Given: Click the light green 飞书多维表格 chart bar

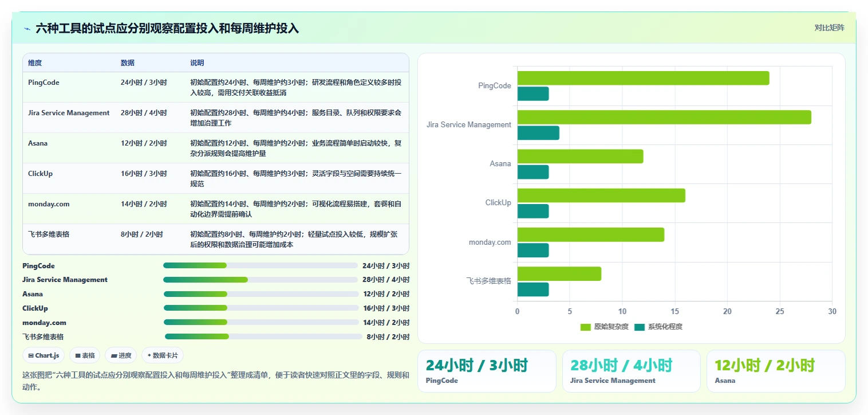Looking at the screenshot, I should click(559, 273).
